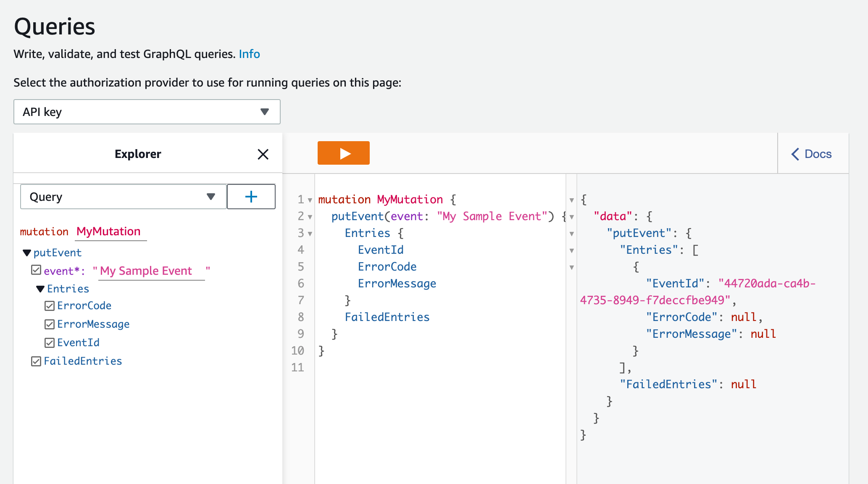Click the "ErrorCode": null result line
The width and height of the screenshot is (868, 484).
pos(704,317)
